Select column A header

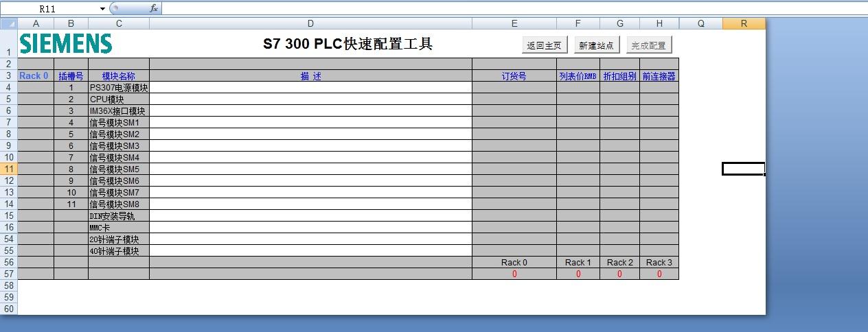(36, 23)
